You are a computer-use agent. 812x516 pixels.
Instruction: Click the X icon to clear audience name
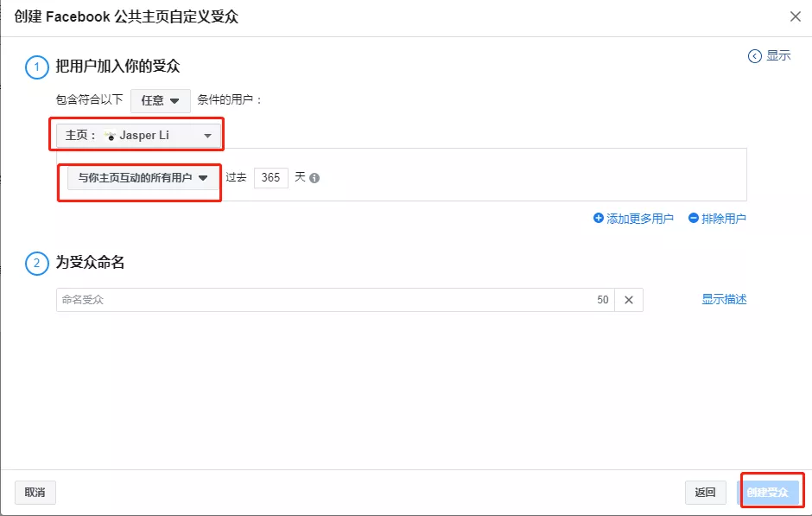(628, 300)
